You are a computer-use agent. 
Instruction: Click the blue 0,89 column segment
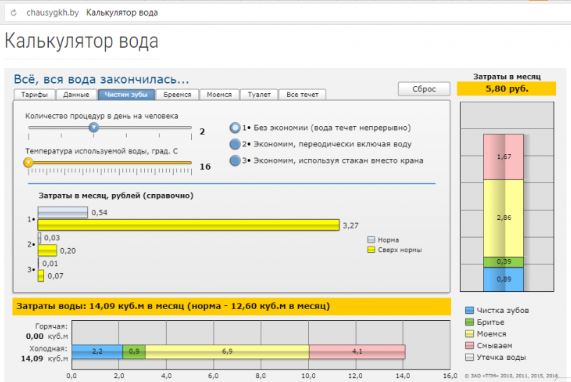[x=504, y=279]
